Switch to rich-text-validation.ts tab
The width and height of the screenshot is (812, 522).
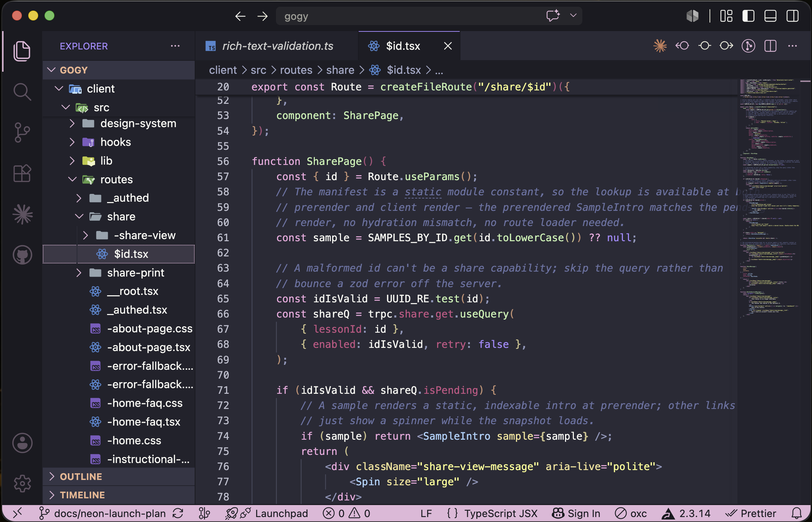click(277, 46)
